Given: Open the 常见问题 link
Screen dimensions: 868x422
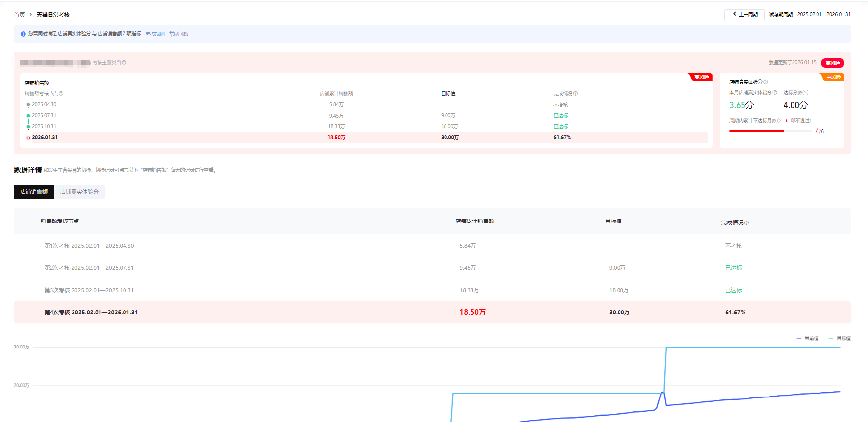Looking at the screenshot, I should pyautogui.click(x=178, y=34).
